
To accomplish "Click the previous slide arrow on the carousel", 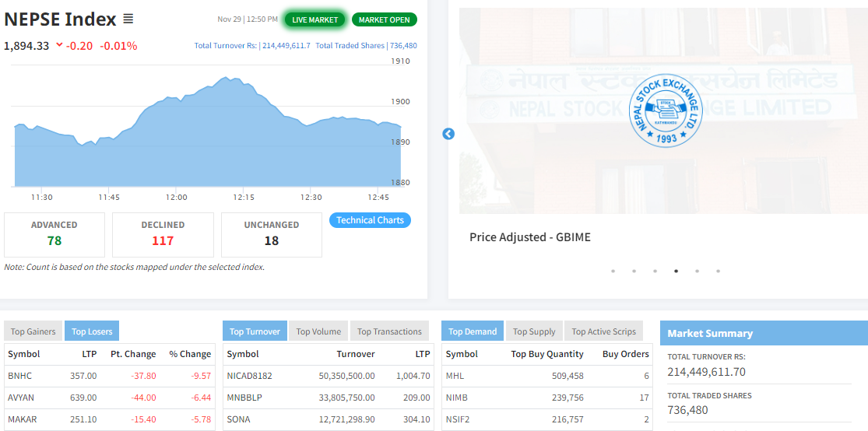I will tap(448, 134).
